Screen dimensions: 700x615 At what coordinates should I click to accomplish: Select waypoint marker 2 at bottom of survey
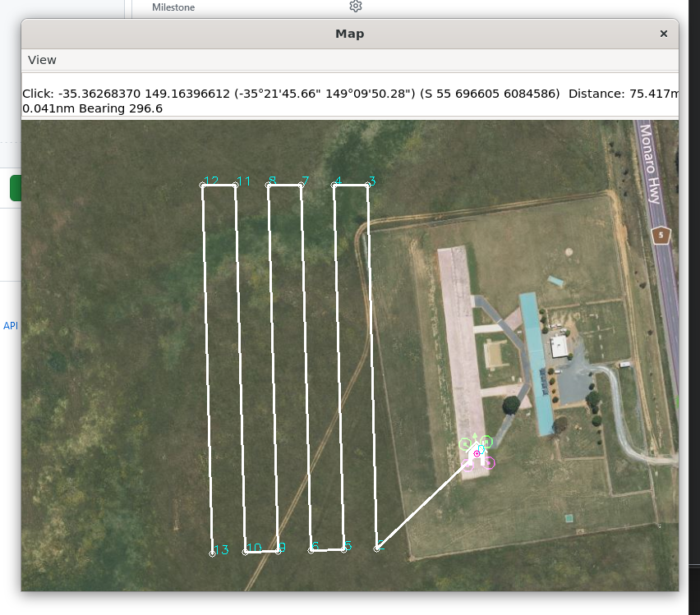tap(377, 550)
